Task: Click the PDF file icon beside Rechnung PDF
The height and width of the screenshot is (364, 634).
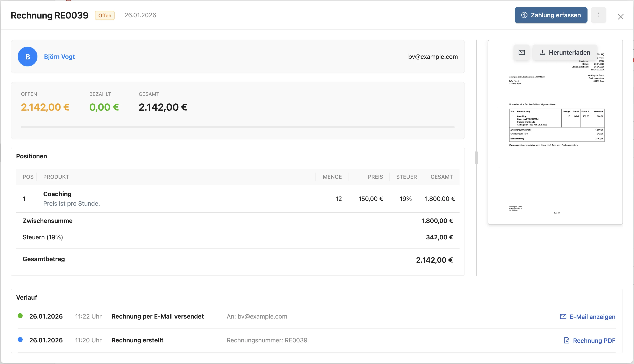Action: tap(567, 341)
